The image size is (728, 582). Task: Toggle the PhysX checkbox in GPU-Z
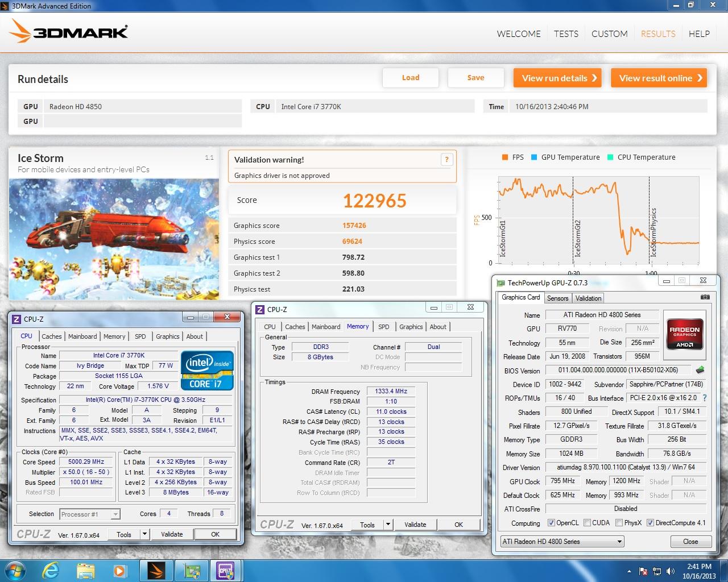click(x=619, y=523)
